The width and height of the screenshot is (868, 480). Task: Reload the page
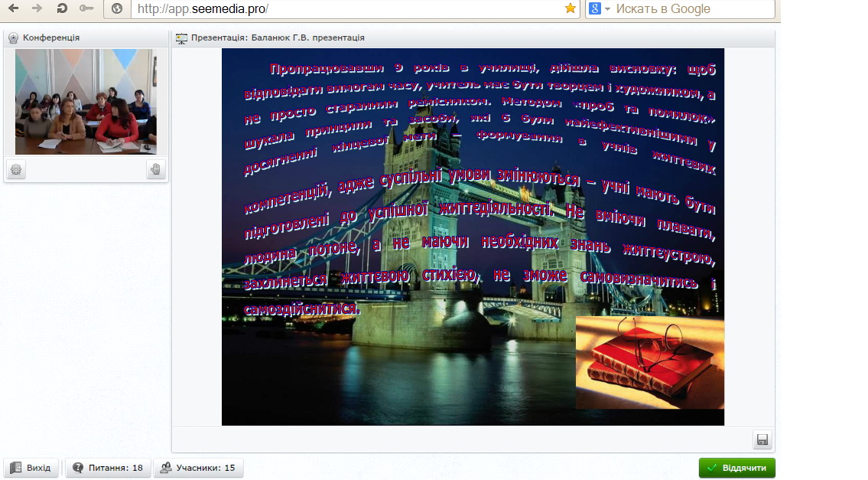[x=62, y=8]
